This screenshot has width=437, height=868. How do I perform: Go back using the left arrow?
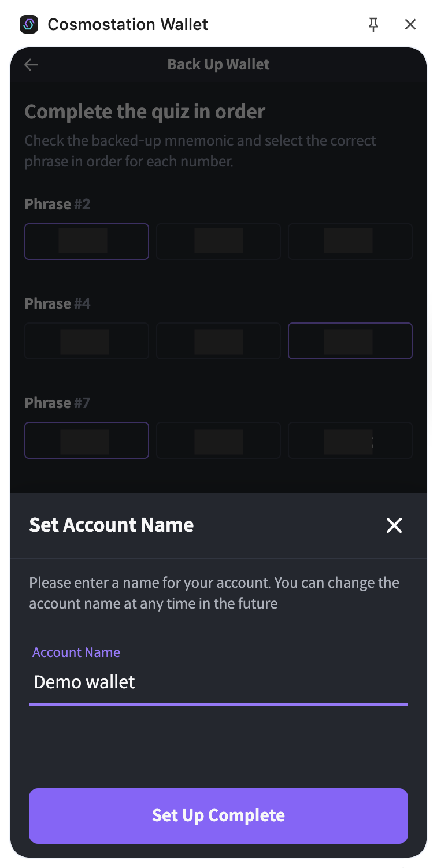(x=31, y=65)
